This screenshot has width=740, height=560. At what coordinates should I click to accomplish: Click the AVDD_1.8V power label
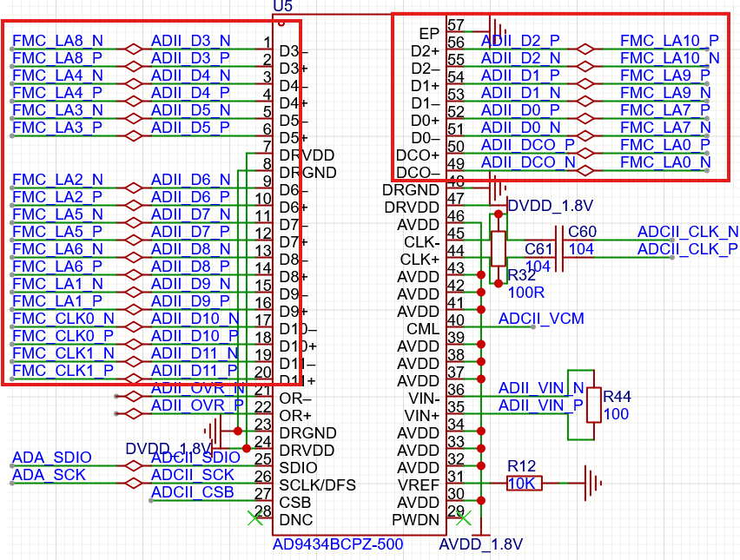(x=481, y=544)
